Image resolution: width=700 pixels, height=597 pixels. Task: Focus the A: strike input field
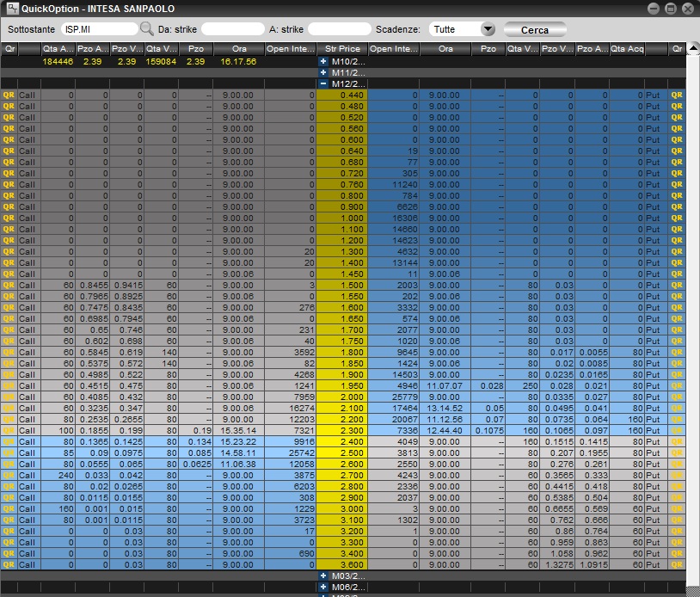tap(340, 29)
